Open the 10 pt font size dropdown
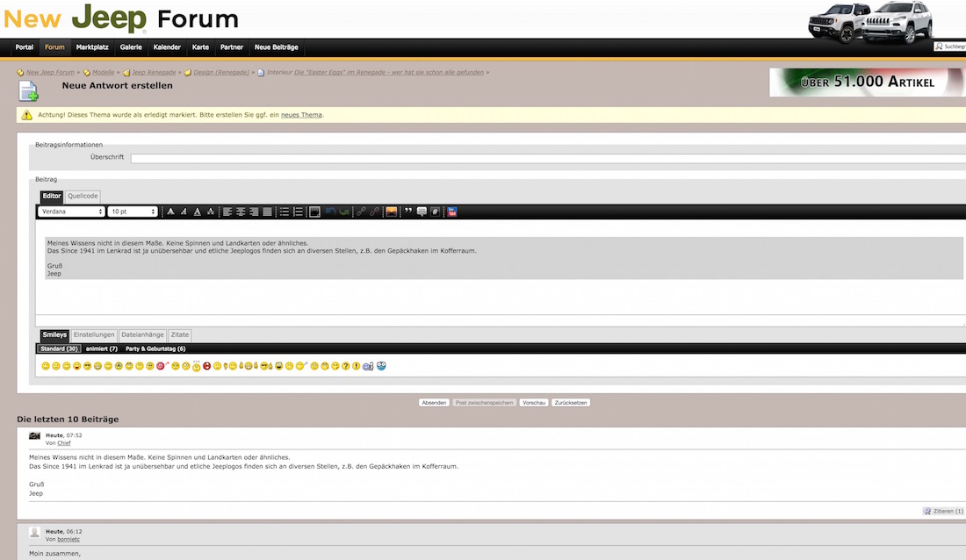The height and width of the screenshot is (560, 966). 133,212
